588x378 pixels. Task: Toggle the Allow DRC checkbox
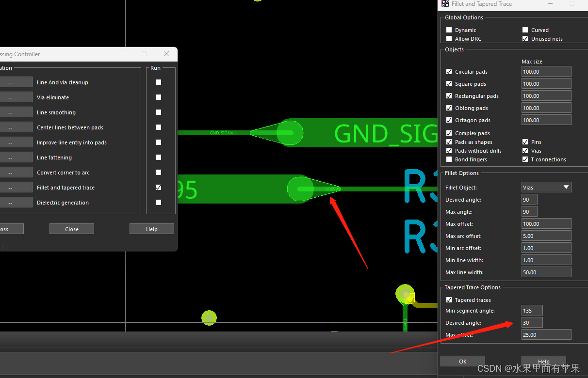click(x=449, y=39)
